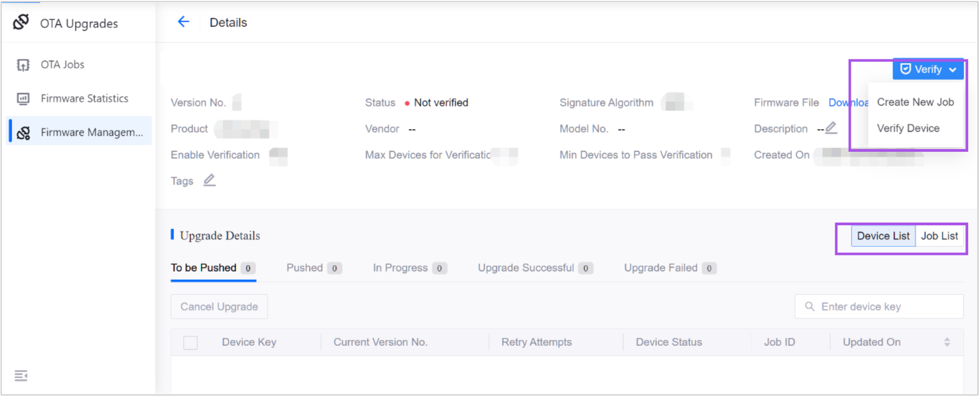Click the OTA Jobs sidebar icon
This screenshot has width=980, height=397.
pyautogui.click(x=23, y=65)
